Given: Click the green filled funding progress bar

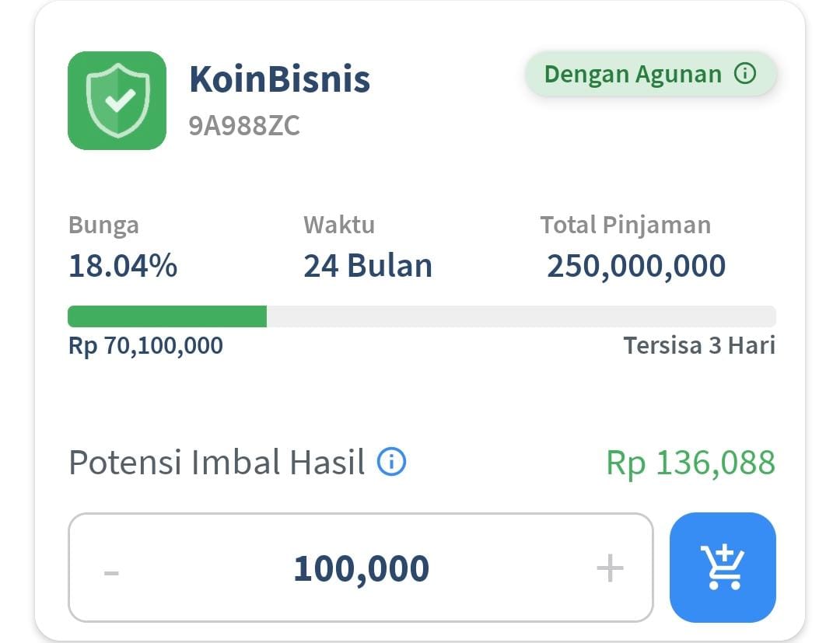Looking at the screenshot, I should pos(167,316).
